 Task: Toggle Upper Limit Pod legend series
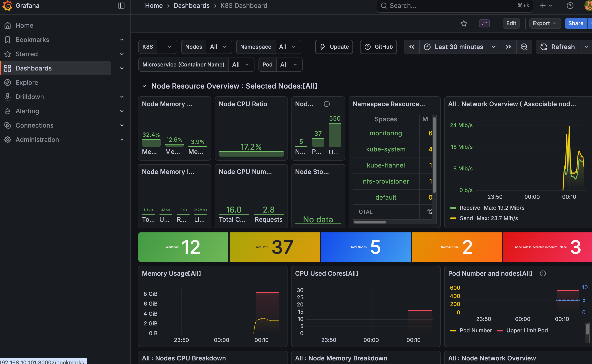coord(527,331)
